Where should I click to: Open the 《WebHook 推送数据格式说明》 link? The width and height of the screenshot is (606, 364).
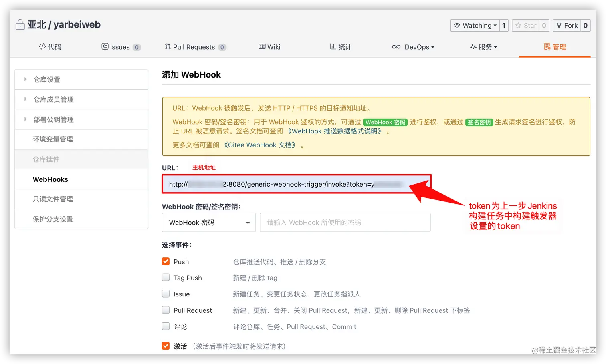[x=335, y=131]
